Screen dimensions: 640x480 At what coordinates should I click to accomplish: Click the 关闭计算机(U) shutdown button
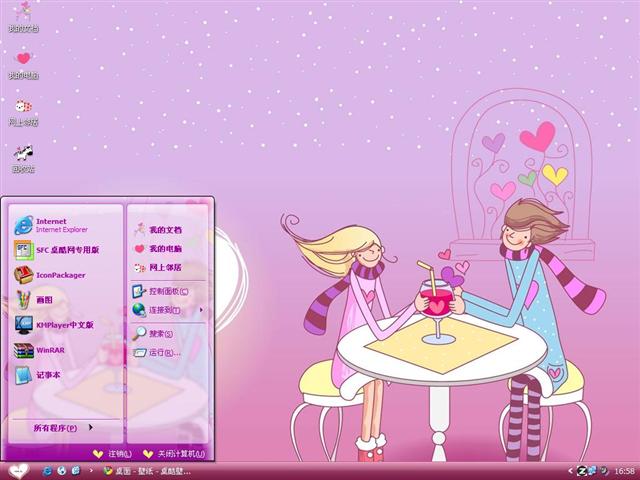[x=174, y=454]
